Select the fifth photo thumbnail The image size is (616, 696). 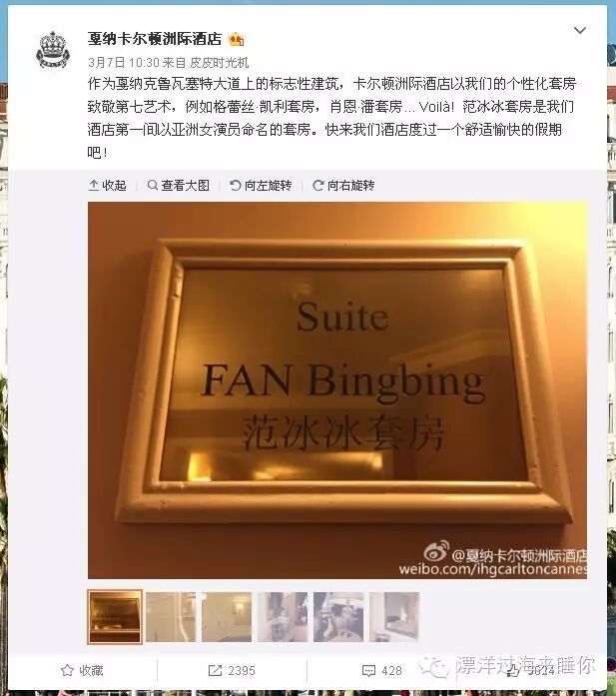pos(338,617)
